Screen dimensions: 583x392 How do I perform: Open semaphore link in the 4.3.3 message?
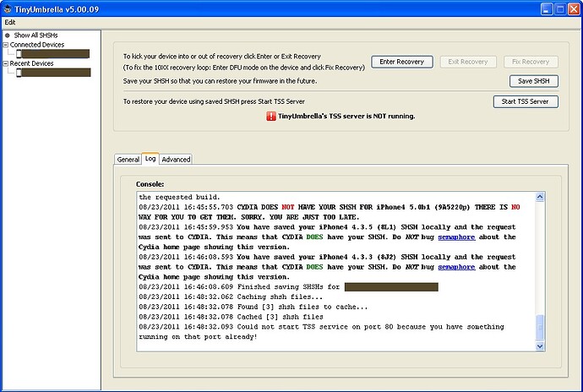pyautogui.click(x=456, y=267)
